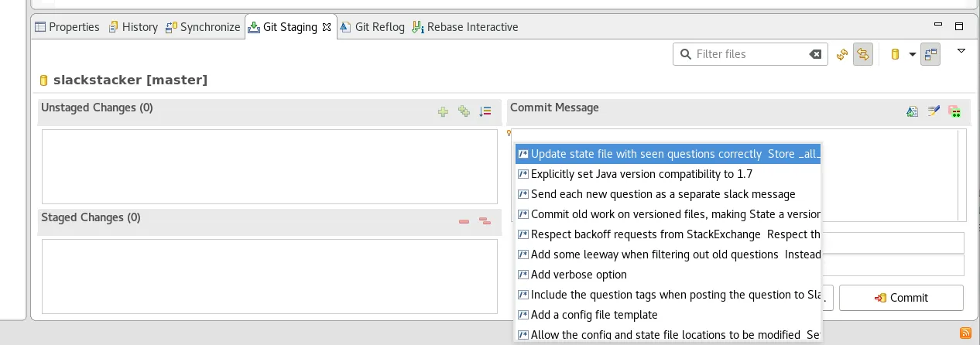Click the Refresh icon beside the filter
This screenshot has height=345, width=980.
pyautogui.click(x=842, y=54)
